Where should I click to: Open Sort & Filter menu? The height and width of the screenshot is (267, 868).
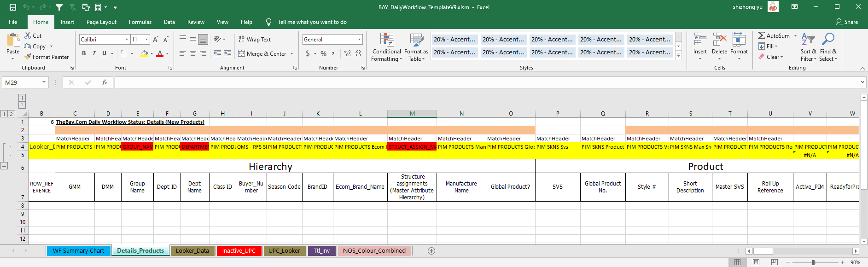pyautogui.click(x=808, y=47)
